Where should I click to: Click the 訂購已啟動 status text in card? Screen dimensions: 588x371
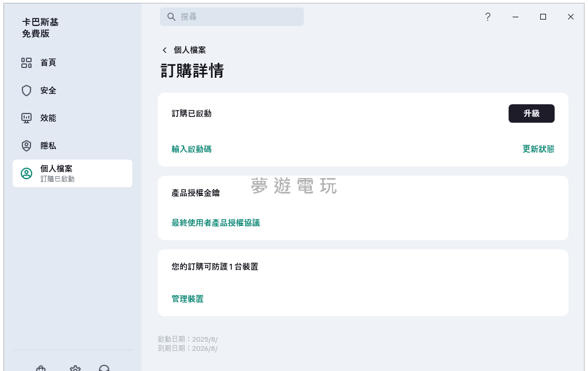click(x=192, y=113)
